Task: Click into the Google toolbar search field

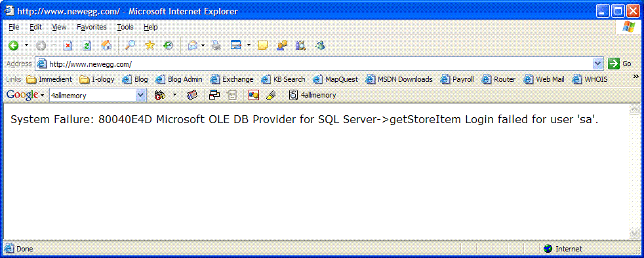Action: point(92,95)
